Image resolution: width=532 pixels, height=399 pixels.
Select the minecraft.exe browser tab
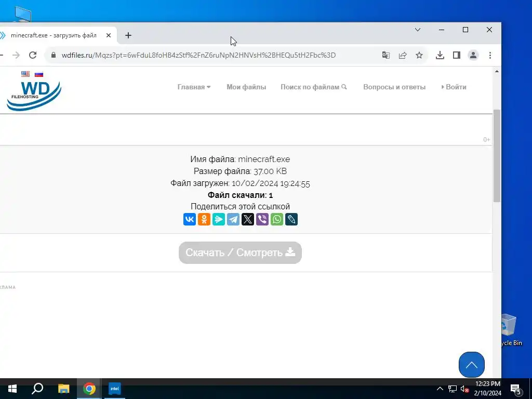[54, 35]
